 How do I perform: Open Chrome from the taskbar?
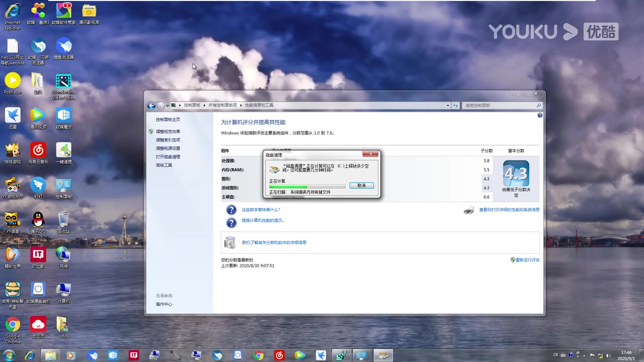point(258,355)
